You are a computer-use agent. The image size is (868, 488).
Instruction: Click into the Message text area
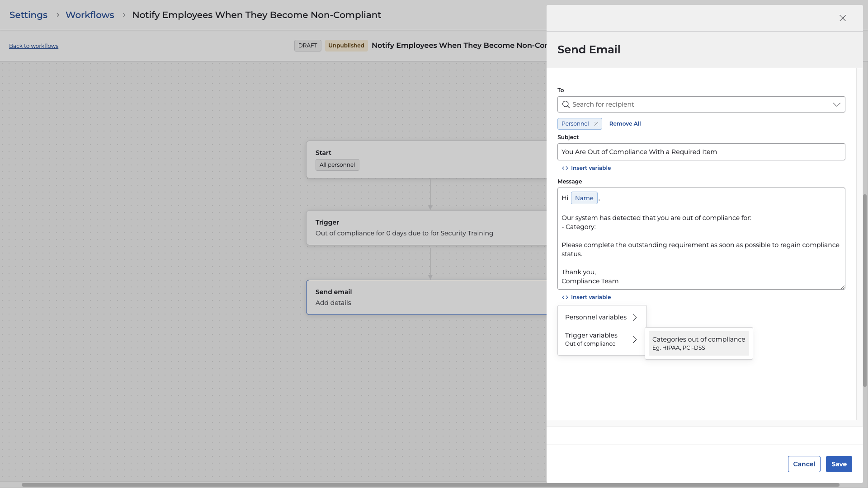tap(701, 262)
